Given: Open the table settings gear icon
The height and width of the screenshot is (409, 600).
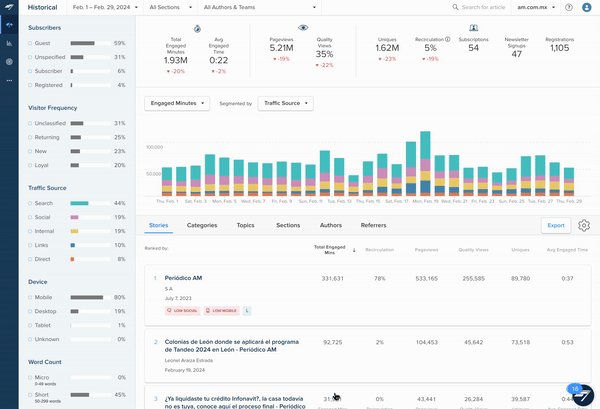Looking at the screenshot, I should coord(584,225).
